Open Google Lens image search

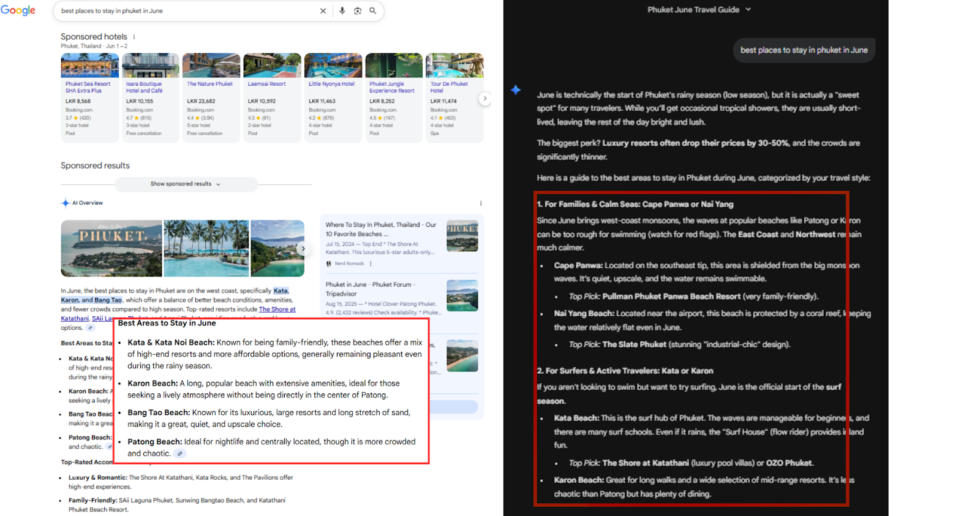tap(358, 11)
